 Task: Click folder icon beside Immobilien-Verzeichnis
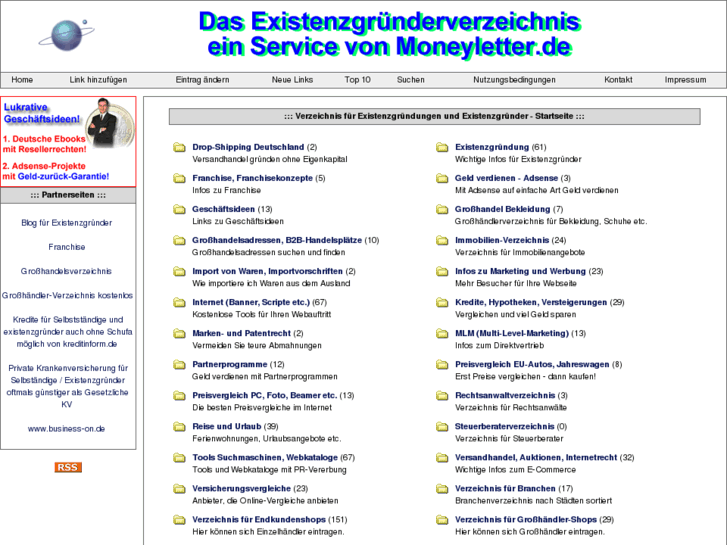(x=442, y=241)
